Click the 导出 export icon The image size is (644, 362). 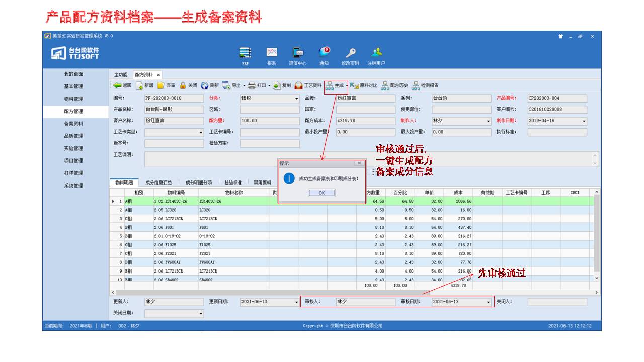(x=226, y=86)
